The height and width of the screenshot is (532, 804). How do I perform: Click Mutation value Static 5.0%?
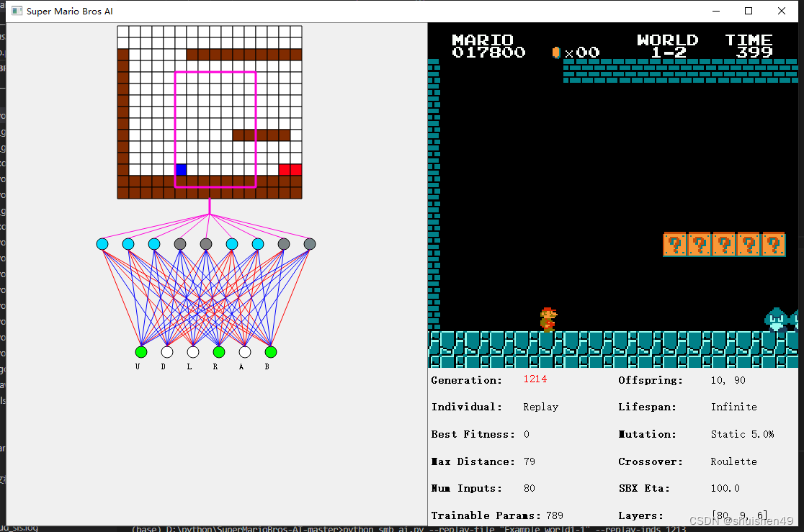[x=742, y=434]
